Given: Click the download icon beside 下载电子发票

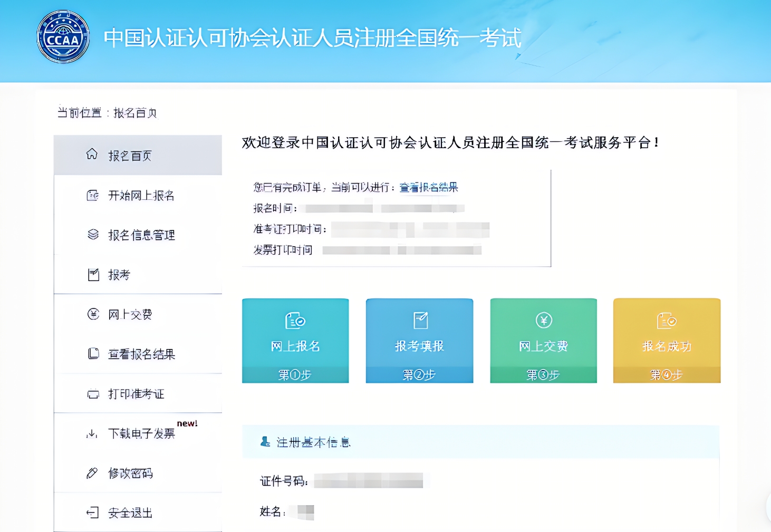Looking at the screenshot, I should (x=92, y=433).
